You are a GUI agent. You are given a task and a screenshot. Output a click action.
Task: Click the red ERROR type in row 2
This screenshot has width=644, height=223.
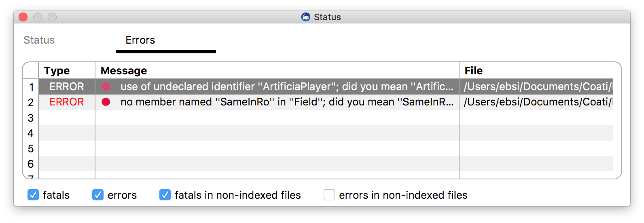point(67,102)
